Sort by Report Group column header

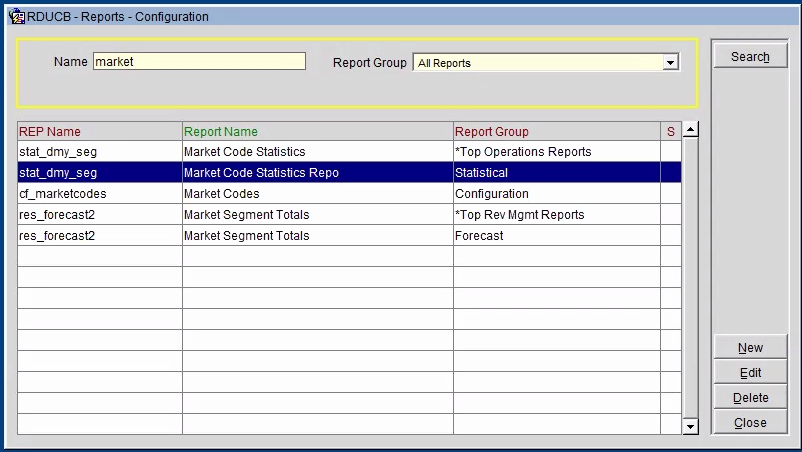tap(556, 131)
